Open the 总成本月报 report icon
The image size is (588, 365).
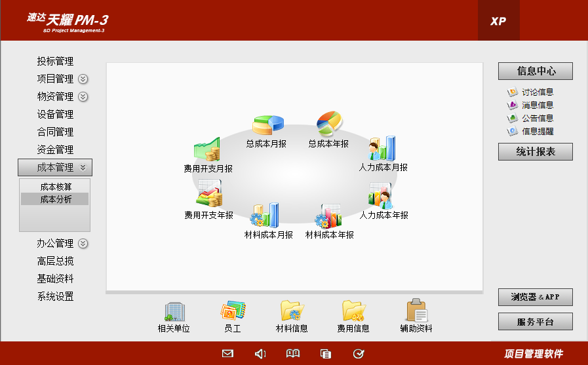pyautogui.click(x=267, y=125)
